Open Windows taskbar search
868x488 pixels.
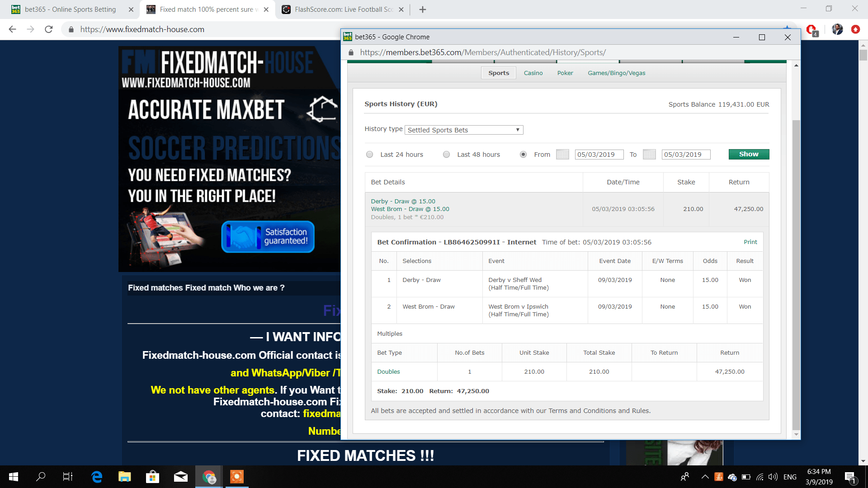point(41,477)
